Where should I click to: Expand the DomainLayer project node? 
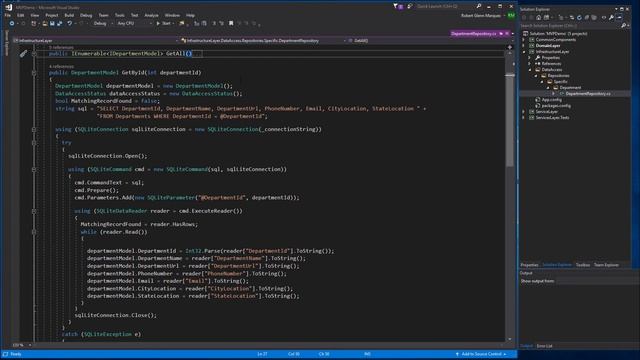524,46
